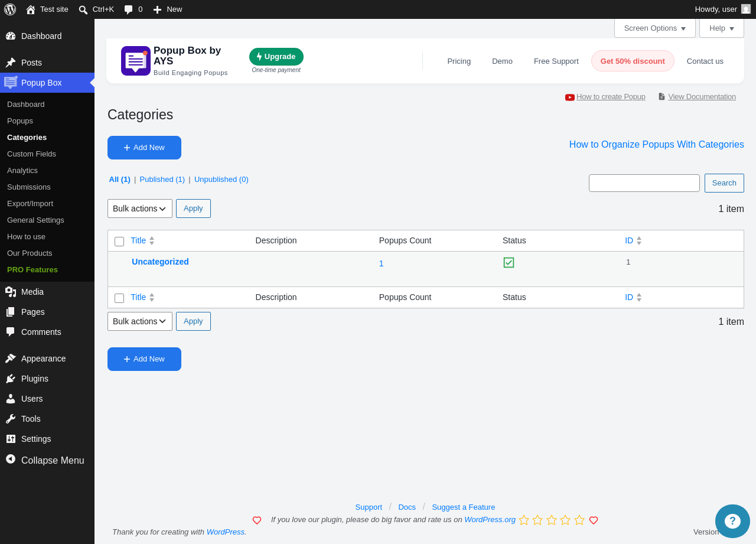Open How to Organize Popups With Categories
The height and width of the screenshot is (544, 756).
[657, 145]
